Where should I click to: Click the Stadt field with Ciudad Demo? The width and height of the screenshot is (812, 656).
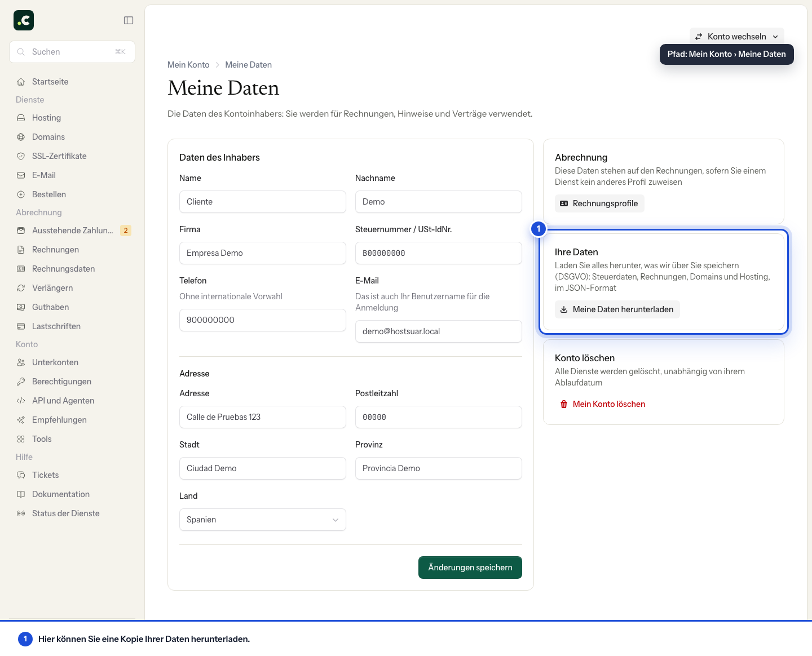[x=263, y=468]
